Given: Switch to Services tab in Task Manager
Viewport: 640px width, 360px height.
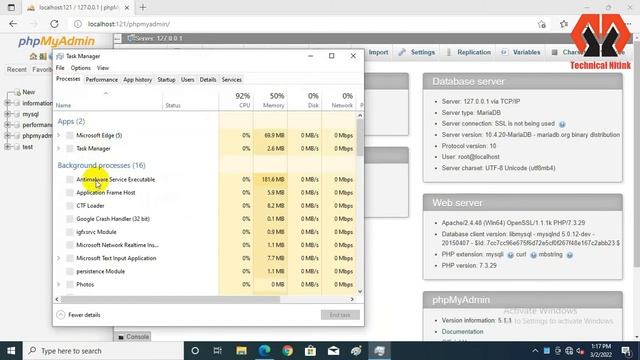Looking at the screenshot, I should point(231,80).
